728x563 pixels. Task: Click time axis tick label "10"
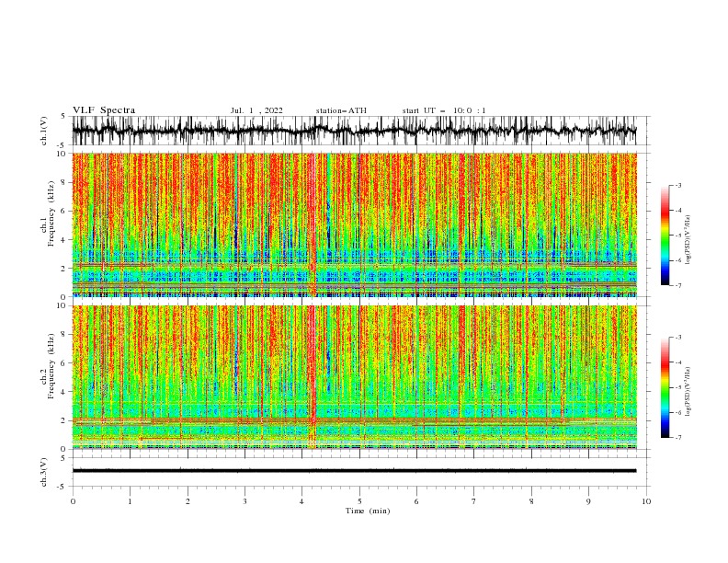coord(646,501)
